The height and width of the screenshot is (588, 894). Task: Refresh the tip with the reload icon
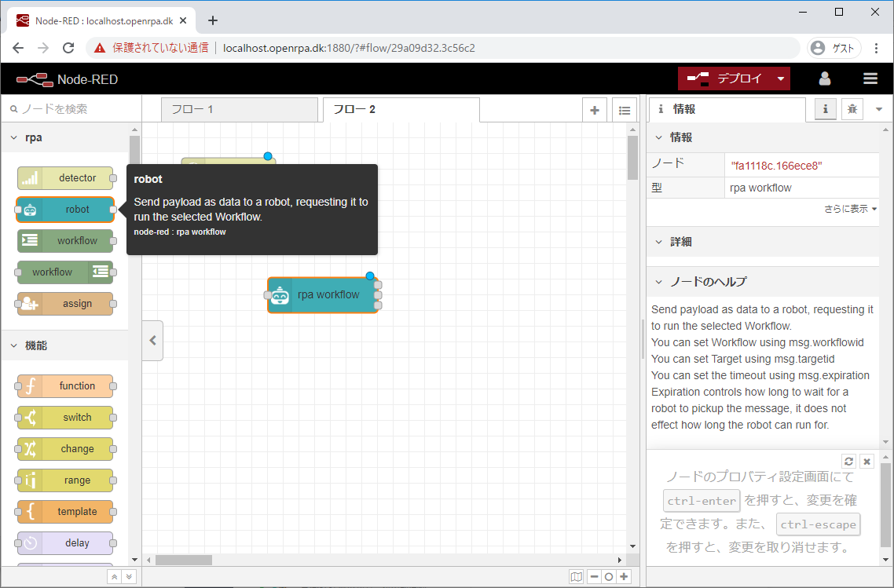(849, 462)
